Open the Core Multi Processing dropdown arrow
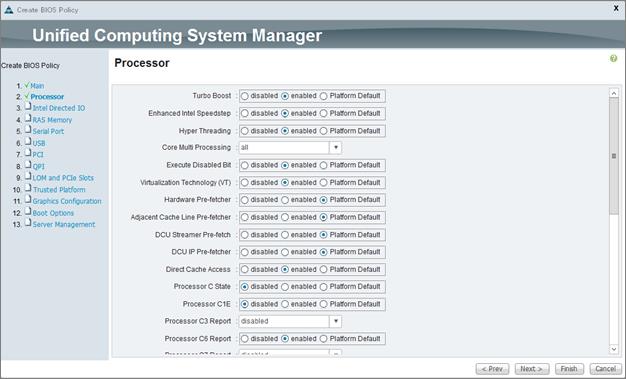The width and height of the screenshot is (626, 379). coord(335,148)
